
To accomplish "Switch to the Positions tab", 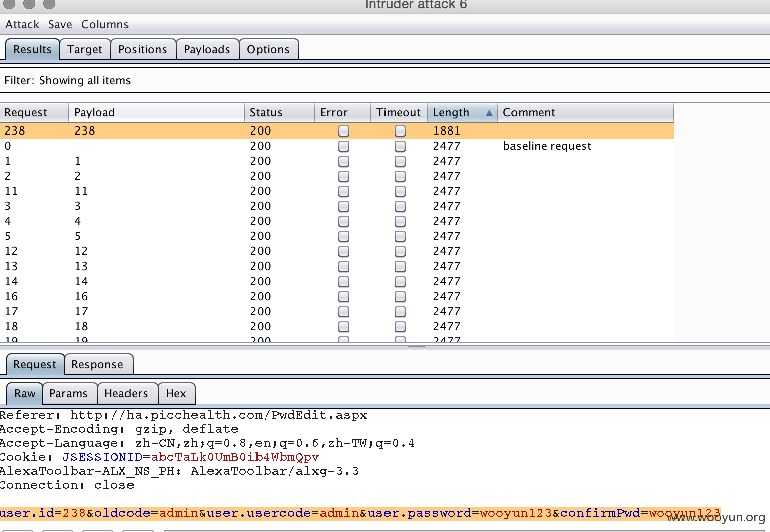I will coord(143,49).
